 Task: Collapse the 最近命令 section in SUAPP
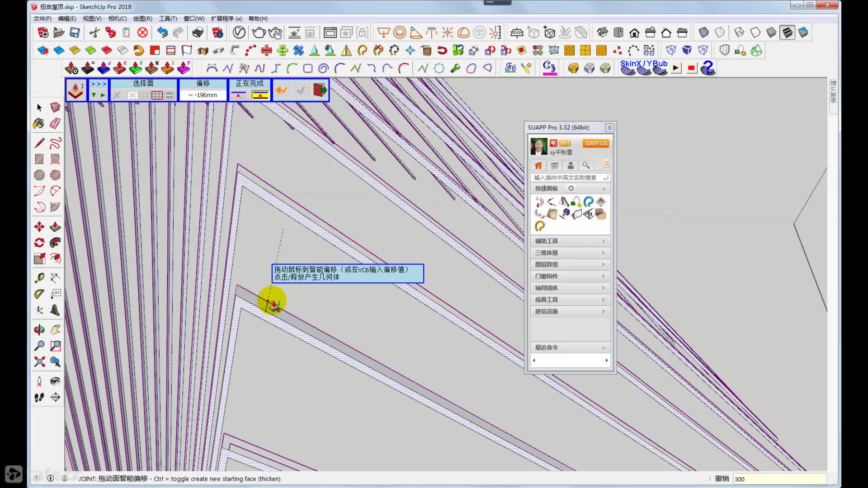570,347
